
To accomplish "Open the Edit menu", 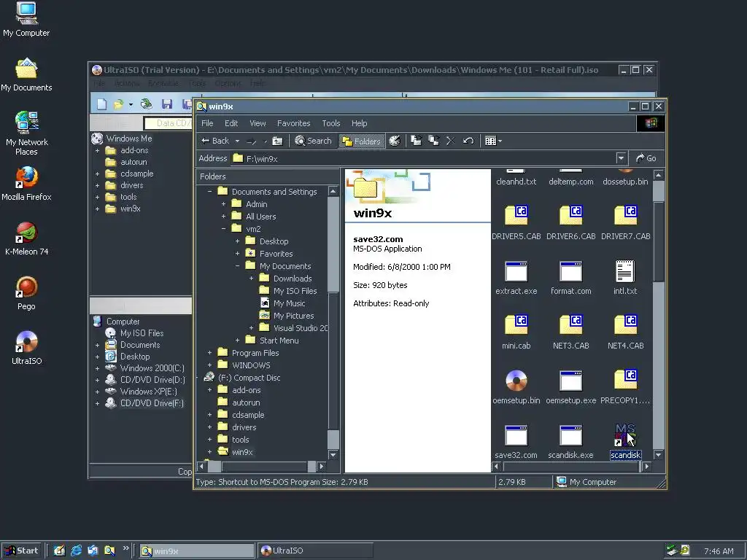I will pyautogui.click(x=231, y=123).
